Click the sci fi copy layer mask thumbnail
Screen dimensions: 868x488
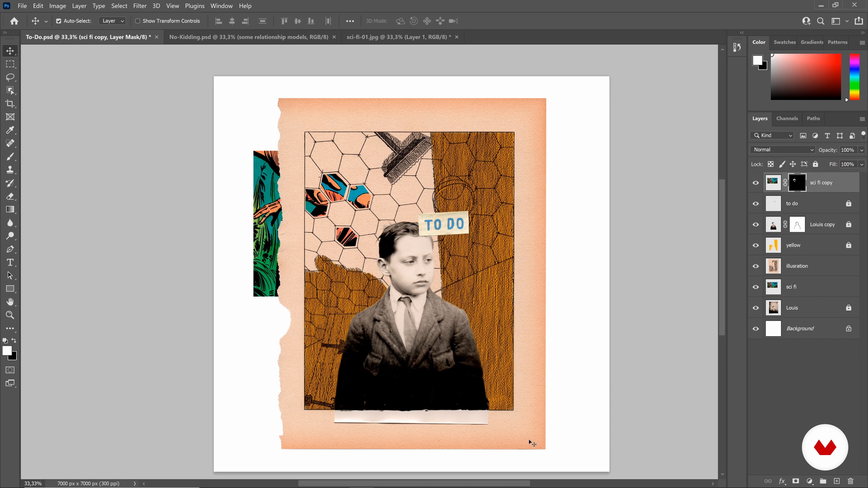coord(797,183)
